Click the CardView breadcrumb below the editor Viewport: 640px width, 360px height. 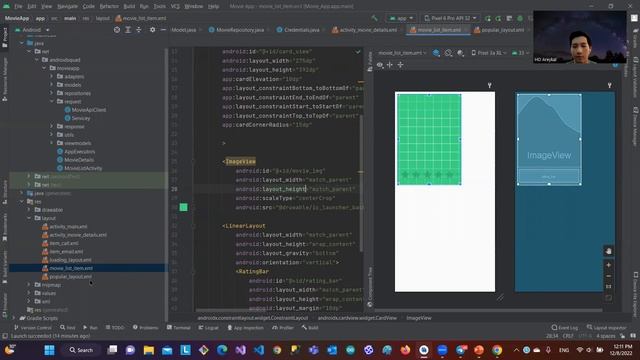(357, 318)
